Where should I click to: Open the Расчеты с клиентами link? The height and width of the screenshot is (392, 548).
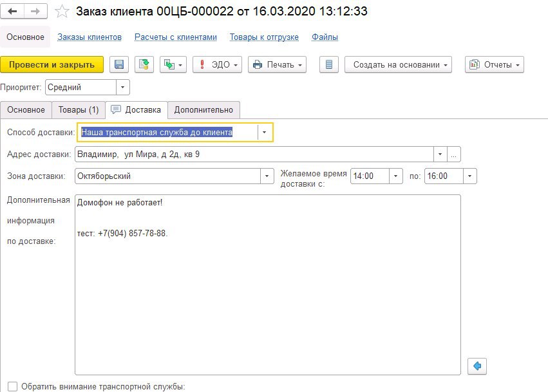click(175, 37)
